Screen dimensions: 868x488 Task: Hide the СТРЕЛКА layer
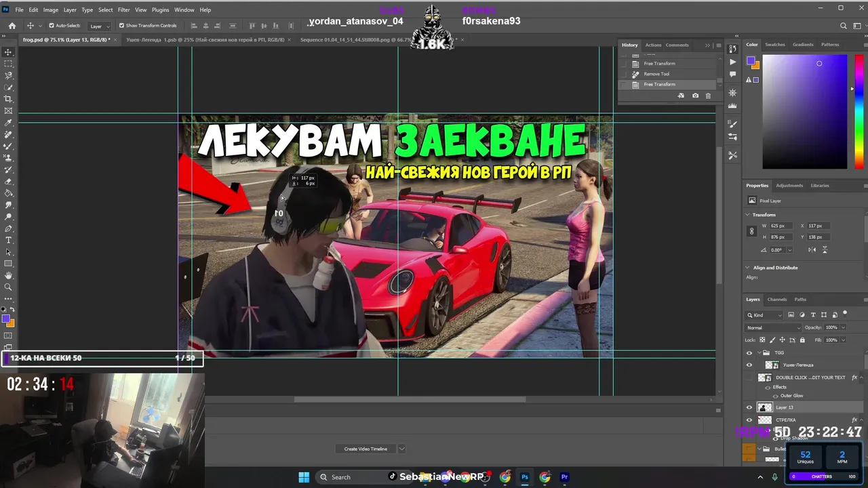(749, 420)
